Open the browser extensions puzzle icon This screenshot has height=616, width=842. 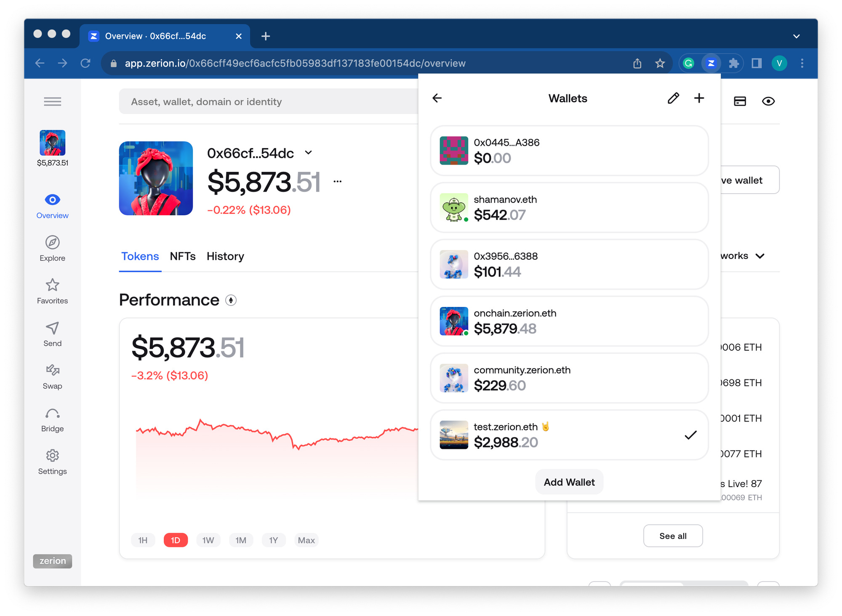(x=734, y=63)
